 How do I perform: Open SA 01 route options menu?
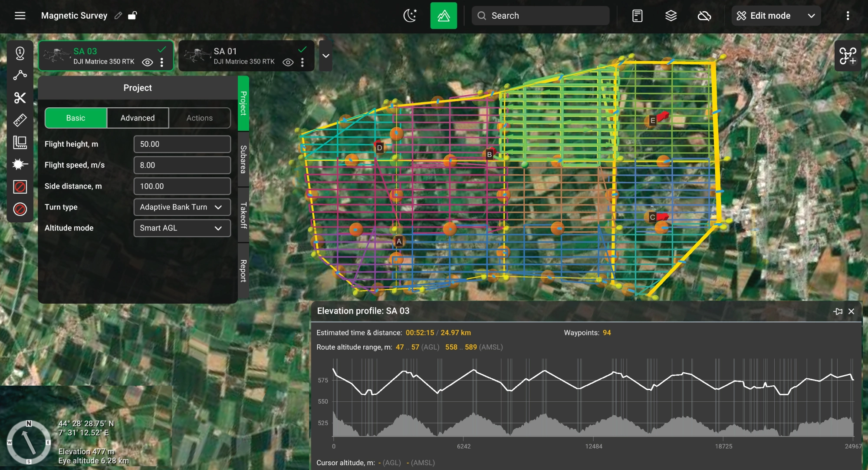coord(302,62)
